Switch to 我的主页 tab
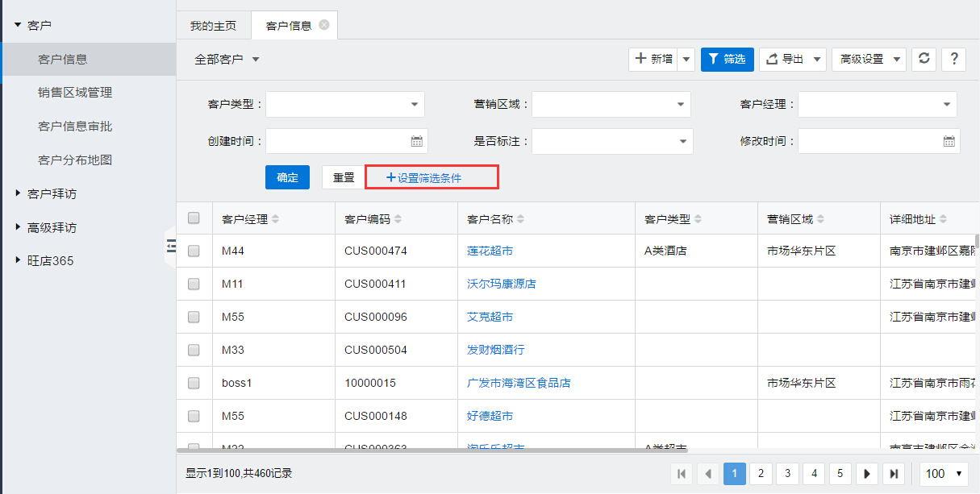Screen dimensions: 980x494 (213, 26)
